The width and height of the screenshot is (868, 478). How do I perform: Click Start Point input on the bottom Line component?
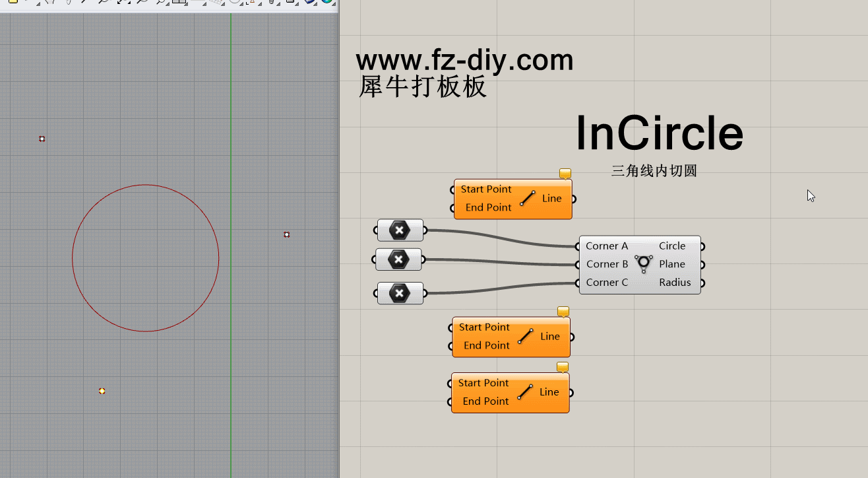(x=483, y=383)
